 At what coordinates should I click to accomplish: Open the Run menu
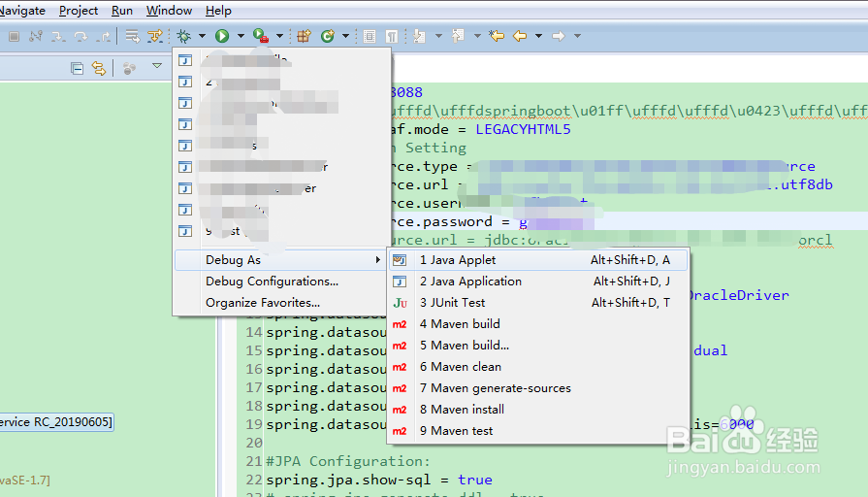point(122,11)
